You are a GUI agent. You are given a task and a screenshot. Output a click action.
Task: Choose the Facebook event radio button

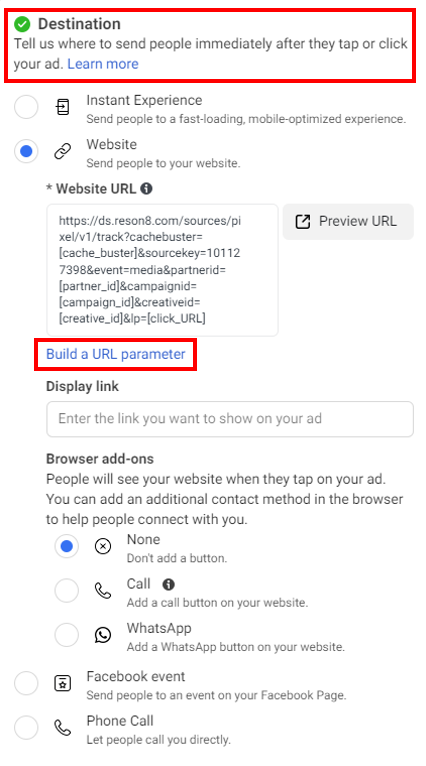tap(26, 683)
